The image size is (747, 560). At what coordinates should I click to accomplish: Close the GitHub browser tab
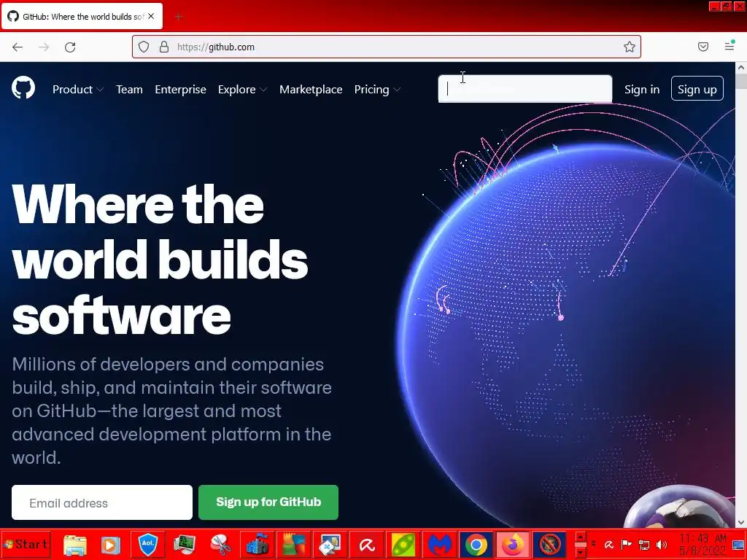[x=151, y=16]
